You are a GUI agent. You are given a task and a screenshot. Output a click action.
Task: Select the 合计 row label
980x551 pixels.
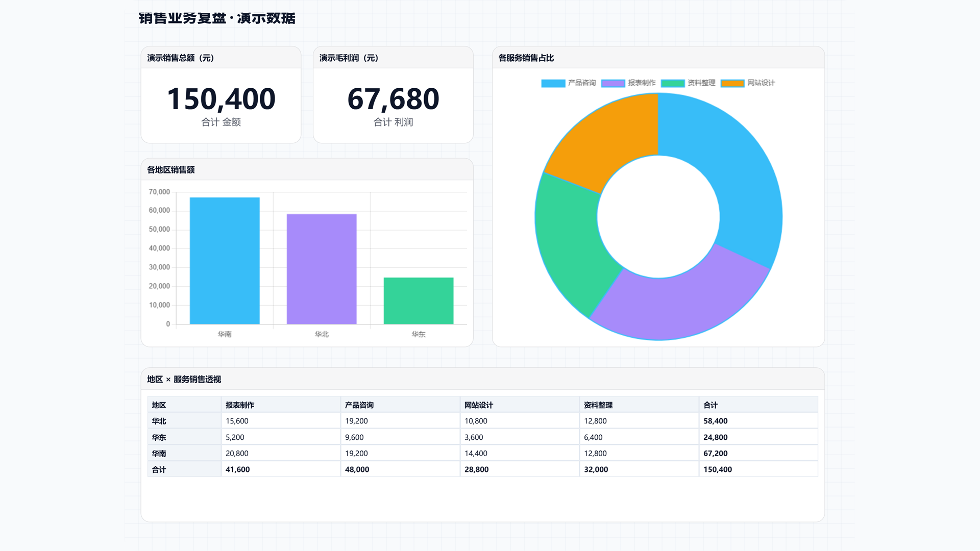184,469
